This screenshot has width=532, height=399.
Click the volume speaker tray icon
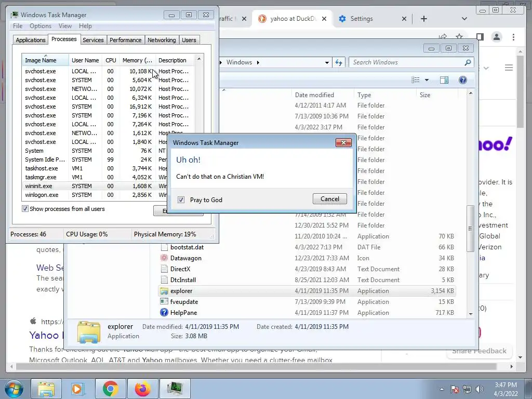click(x=480, y=389)
